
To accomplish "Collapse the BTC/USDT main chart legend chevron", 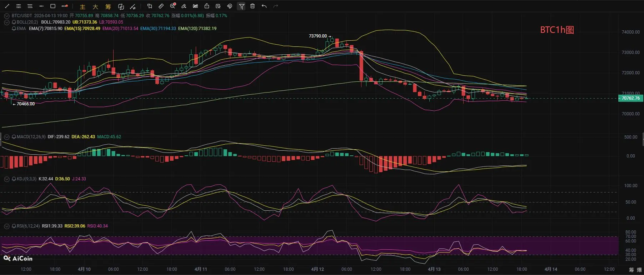I will pyautogui.click(x=6, y=16).
